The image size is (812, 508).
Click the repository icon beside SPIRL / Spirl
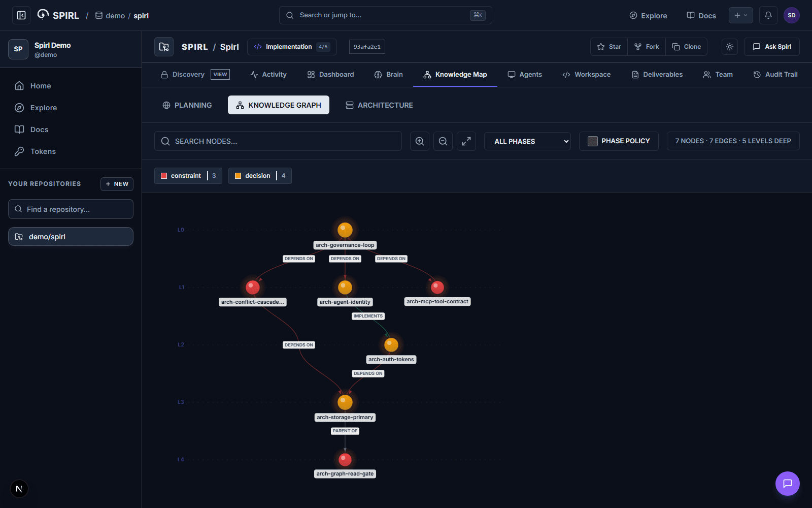pos(164,47)
